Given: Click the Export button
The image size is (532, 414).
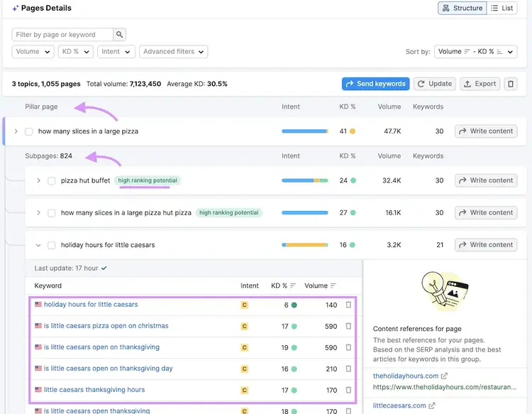Looking at the screenshot, I should (480, 84).
